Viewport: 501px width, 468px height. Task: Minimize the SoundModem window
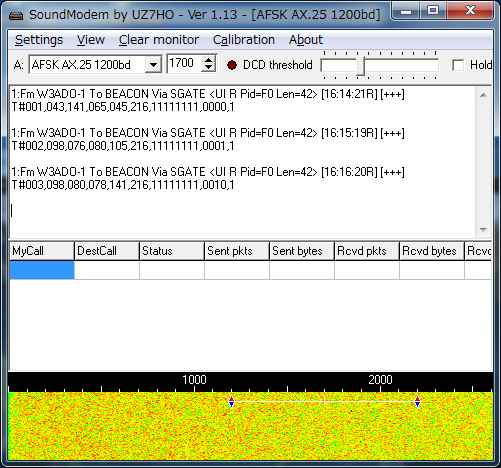pos(406,11)
